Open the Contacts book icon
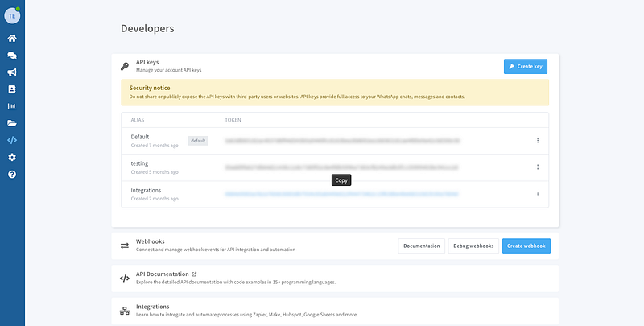 click(x=12, y=89)
